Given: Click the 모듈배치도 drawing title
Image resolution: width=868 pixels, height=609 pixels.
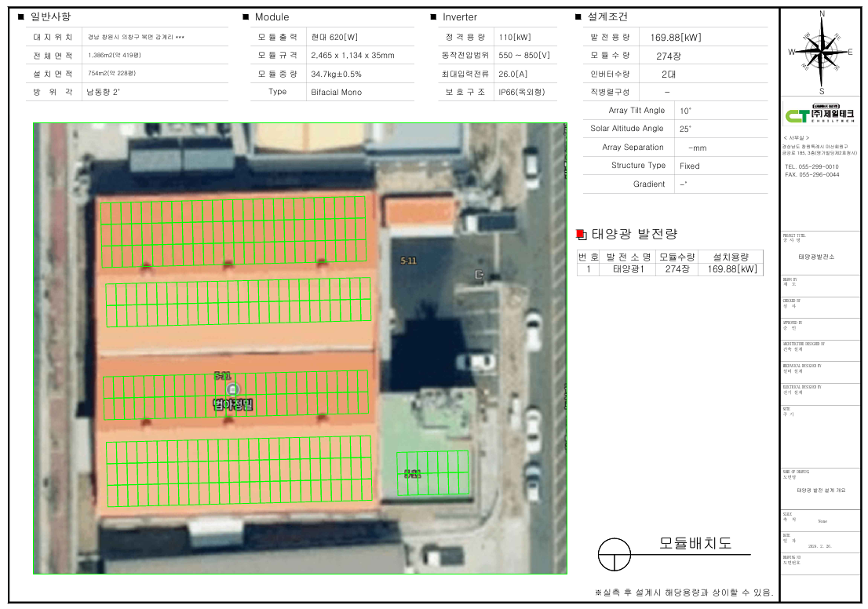Looking at the screenshot, I should click(695, 543).
